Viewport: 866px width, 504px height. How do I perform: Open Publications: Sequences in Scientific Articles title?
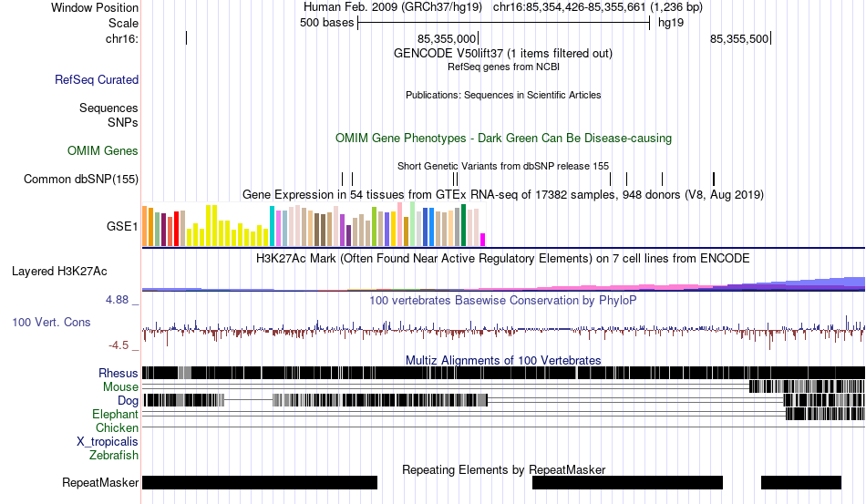[x=503, y=95]
